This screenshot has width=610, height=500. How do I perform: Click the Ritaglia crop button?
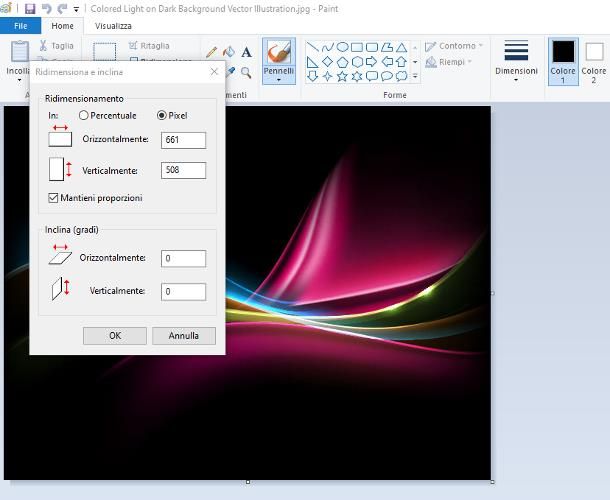(x=150, y=46)
